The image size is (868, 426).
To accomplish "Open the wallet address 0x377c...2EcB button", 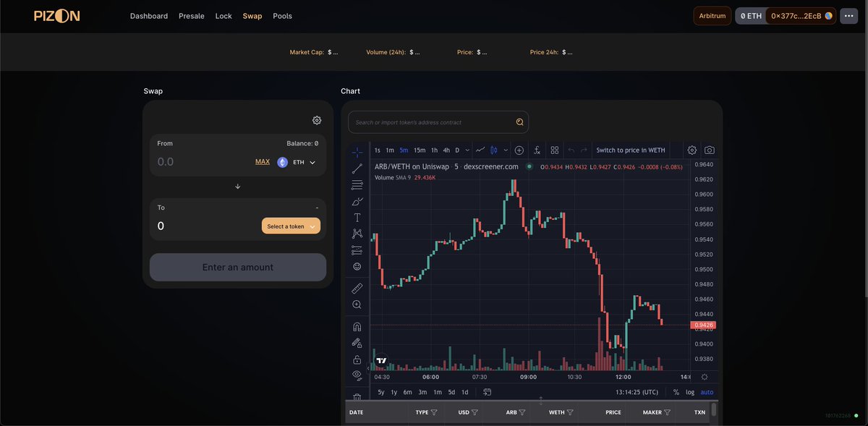I will (801, 16).
